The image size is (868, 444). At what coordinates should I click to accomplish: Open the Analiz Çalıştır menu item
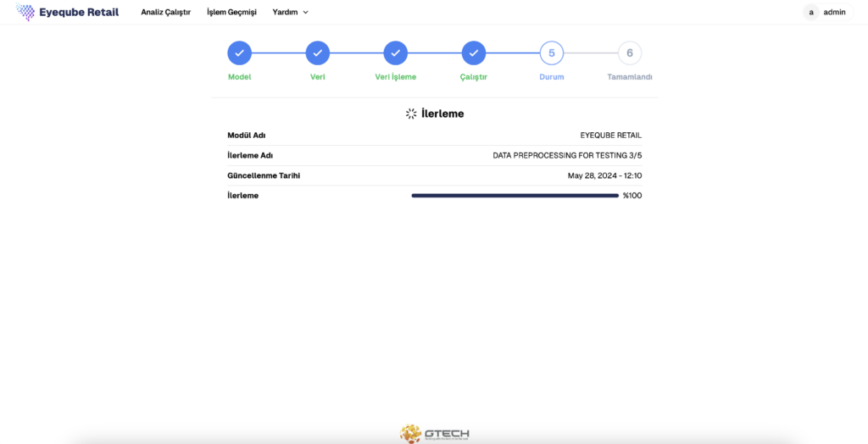click(x=166, y=13)
